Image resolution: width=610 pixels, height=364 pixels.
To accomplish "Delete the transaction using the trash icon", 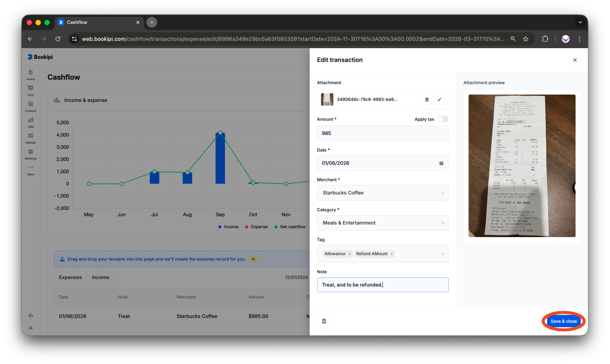I will (324, 321).
